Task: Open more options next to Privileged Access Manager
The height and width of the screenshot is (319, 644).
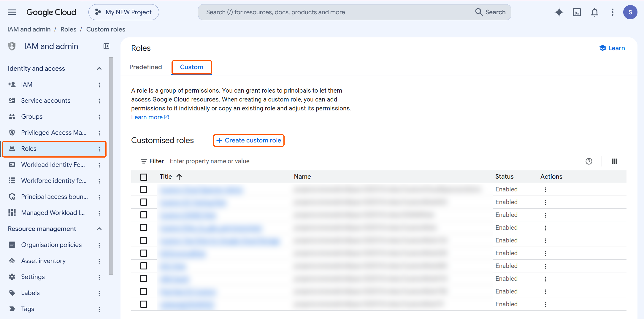Action: (x=99, y=133)
